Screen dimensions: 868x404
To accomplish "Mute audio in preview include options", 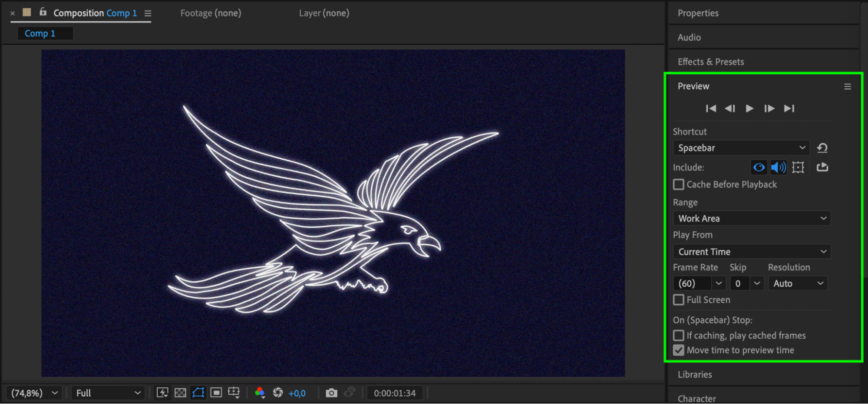I will click(x=778, y=168).
